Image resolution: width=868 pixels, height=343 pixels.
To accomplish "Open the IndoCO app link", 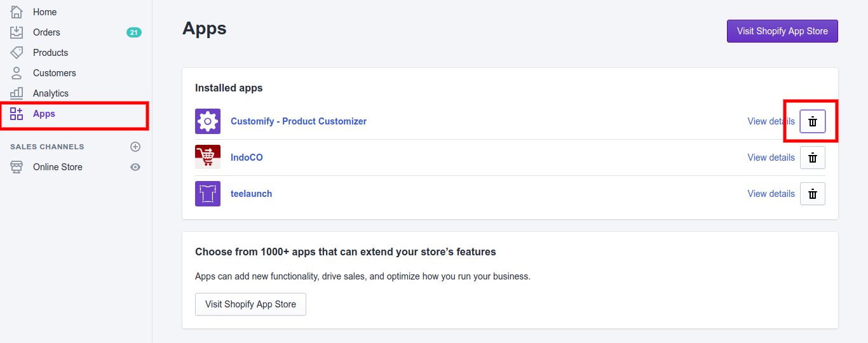I will (x=247, y=158).
